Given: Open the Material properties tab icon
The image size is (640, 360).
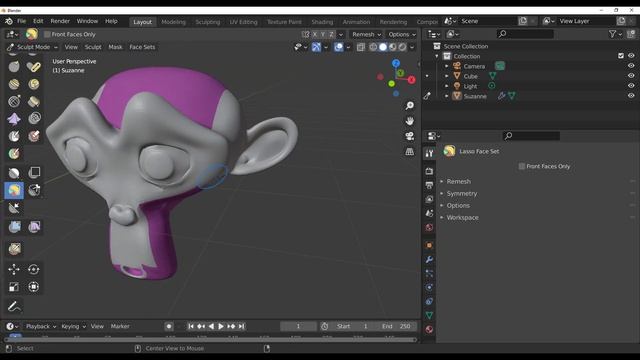Looking at the screenshot, I should point(429,329).
